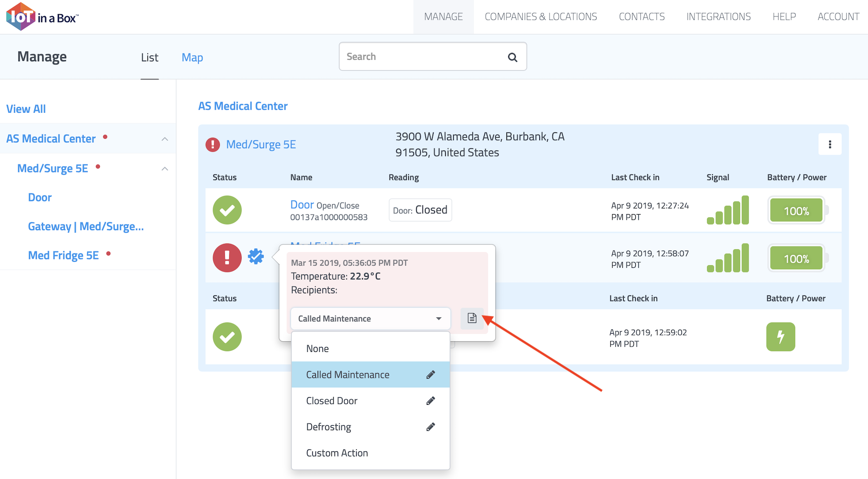Click the red alert status icon for Med Fridge
This screenshot has height=479, width=868.
click(227, 258)
